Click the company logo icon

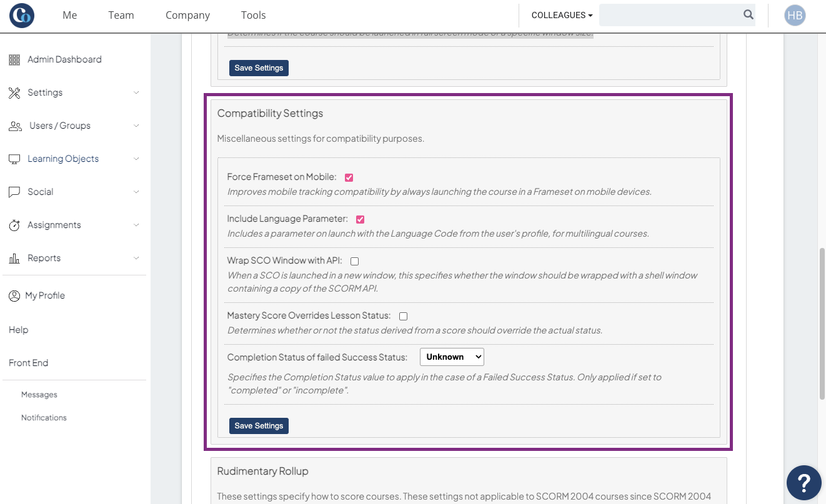point(22,16)
